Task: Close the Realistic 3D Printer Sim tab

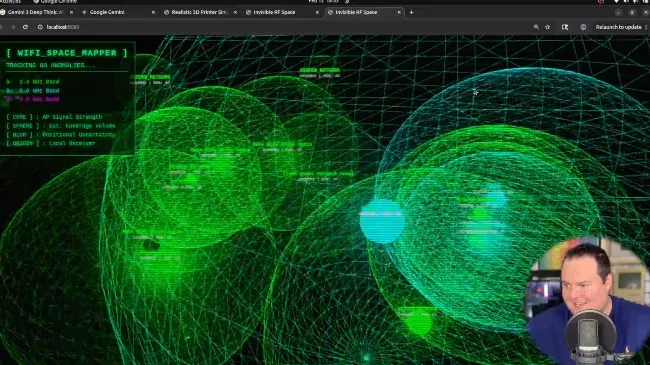Action: tap(235, 12)
